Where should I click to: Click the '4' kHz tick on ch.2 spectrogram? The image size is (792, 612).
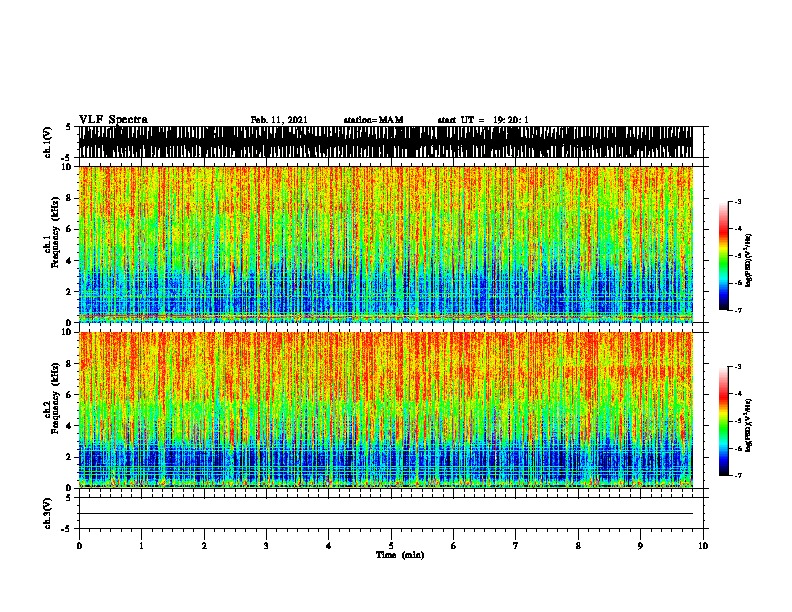[70, 426]
